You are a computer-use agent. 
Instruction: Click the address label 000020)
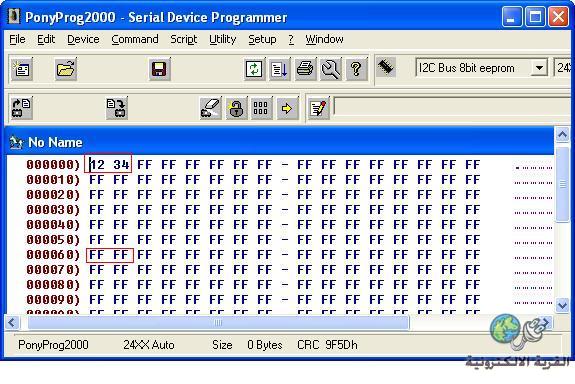click(x=53, y=195)
